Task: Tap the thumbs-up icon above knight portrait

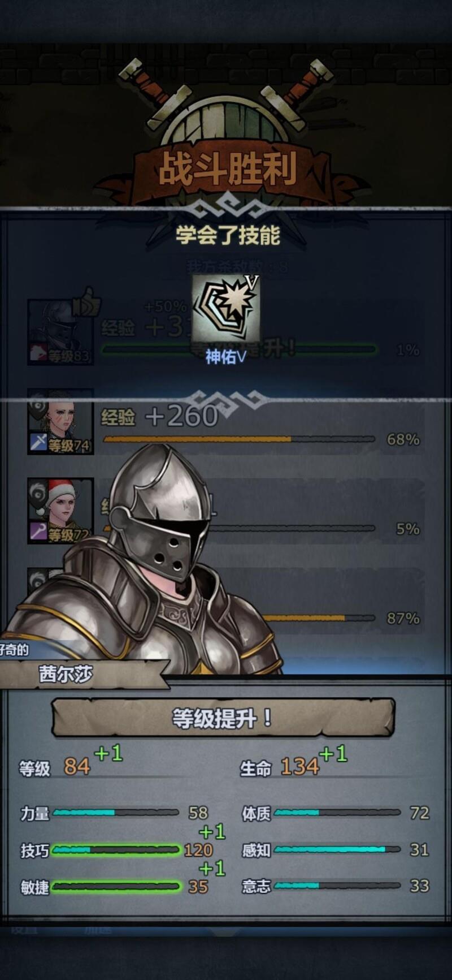Action: pyautogui.click(x=87, y=301)
